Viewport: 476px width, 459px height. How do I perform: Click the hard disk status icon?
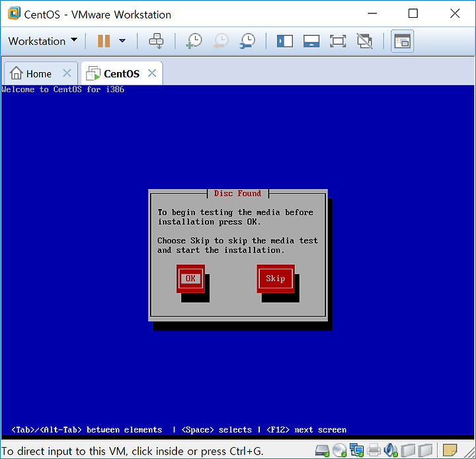click(322, 450)
